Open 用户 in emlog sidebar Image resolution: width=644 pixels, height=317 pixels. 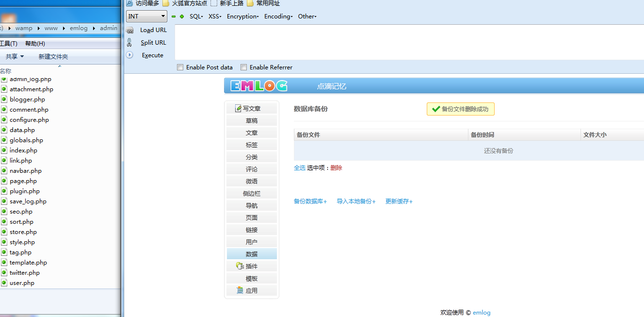pos(252,242)
